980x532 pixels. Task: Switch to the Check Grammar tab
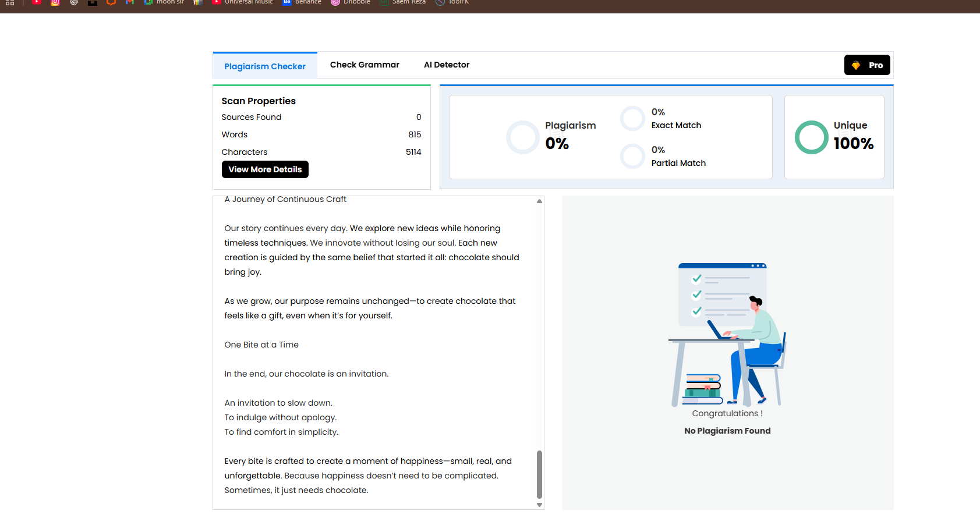coord(364,65)
